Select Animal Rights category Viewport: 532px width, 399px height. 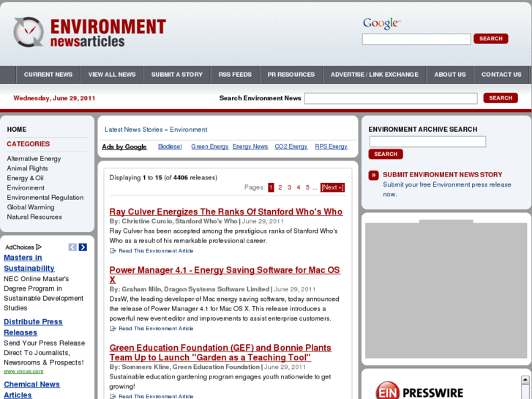pyautogui.click(x=28, y=168)
